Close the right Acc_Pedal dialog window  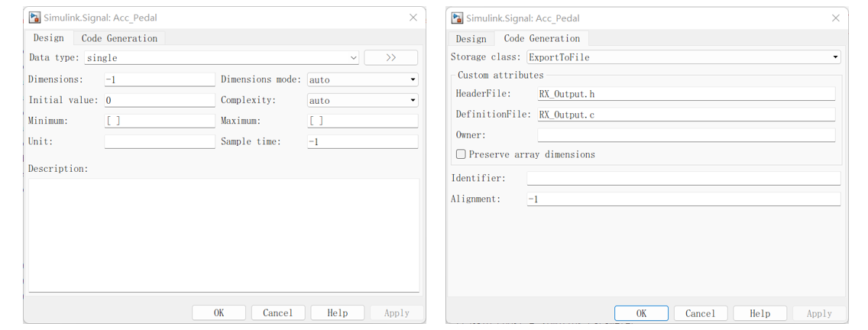coord(835,18)
